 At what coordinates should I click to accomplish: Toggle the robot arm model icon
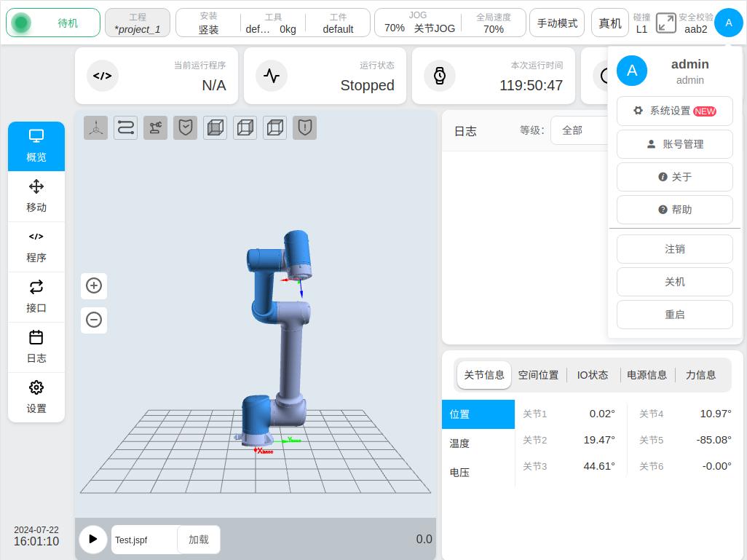coord(155,128)
